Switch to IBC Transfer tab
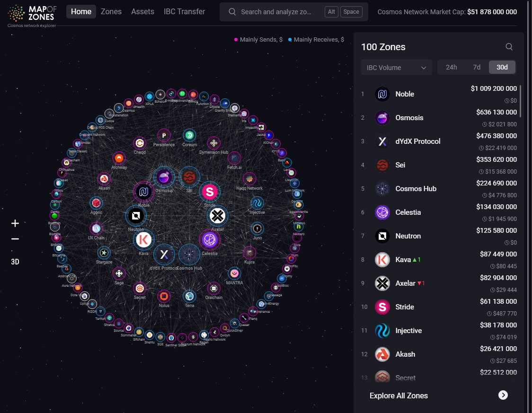 tap(184, 11)
